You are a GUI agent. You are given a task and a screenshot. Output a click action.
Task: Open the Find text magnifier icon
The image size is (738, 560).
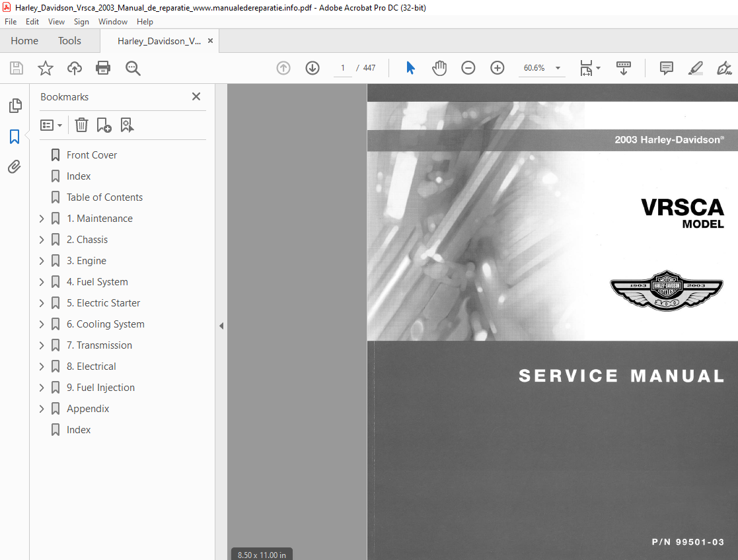click(x=133, y=68)
